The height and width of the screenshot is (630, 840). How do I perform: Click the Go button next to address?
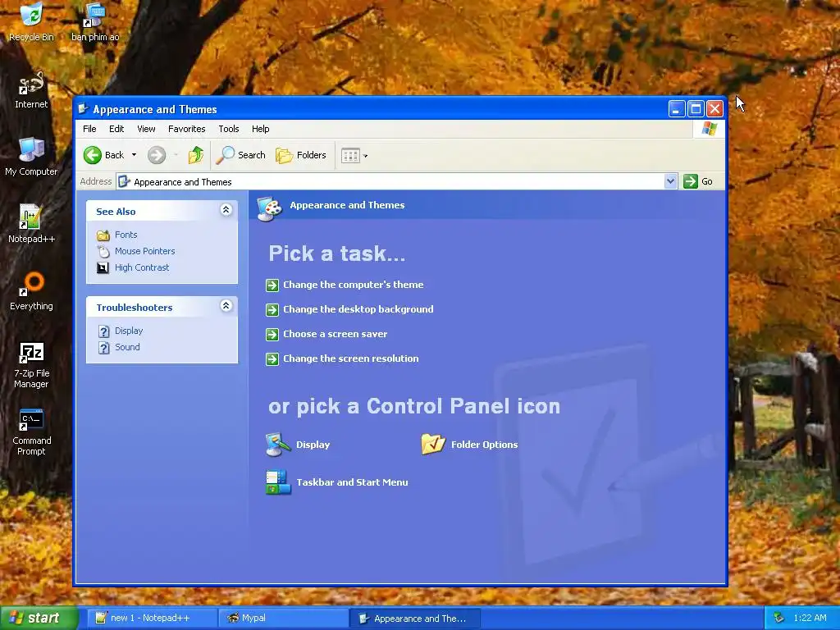pos(697,181)
